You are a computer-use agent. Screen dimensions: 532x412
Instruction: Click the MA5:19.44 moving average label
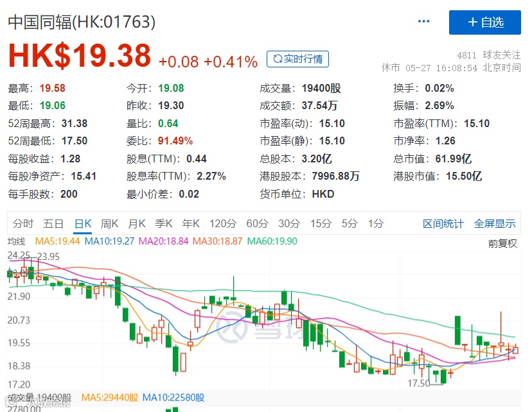[57, 241]
